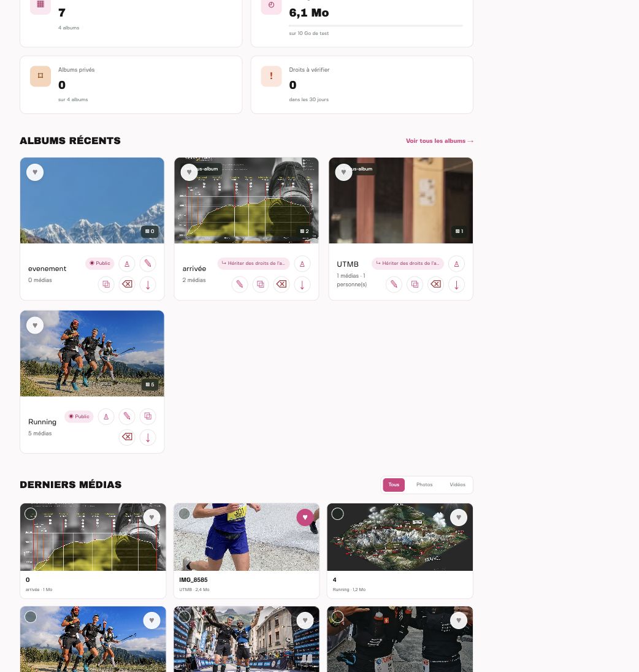Select the media named 0 with its circle checkbox
639x672 pixels.
click(31, 514)
